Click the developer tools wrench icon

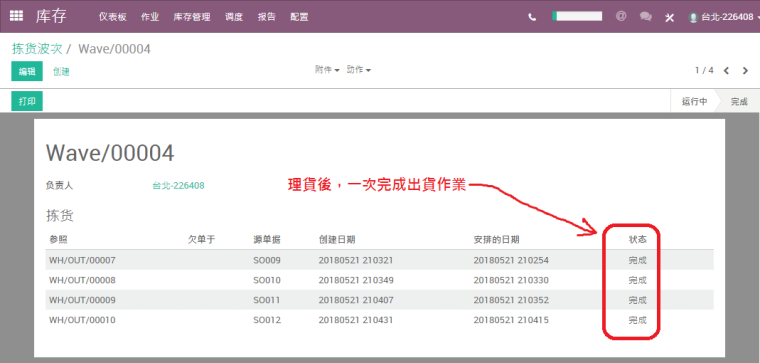point(669,18)
